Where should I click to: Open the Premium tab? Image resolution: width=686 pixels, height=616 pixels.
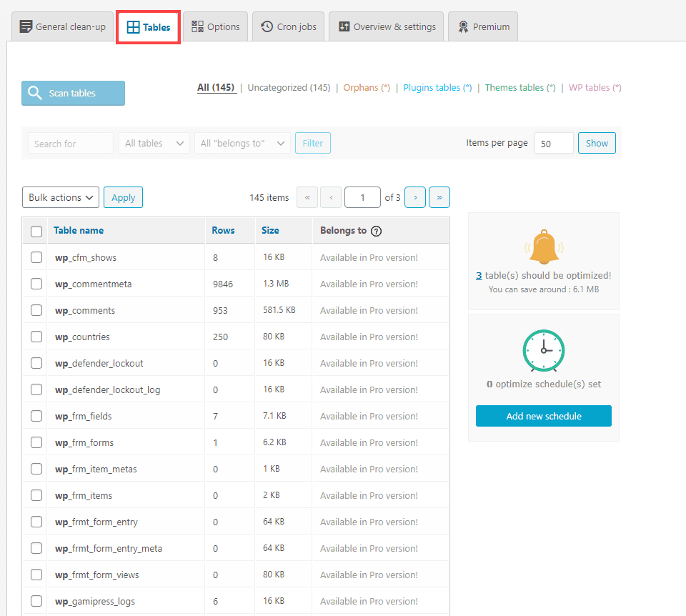click(x=483, y=26)
